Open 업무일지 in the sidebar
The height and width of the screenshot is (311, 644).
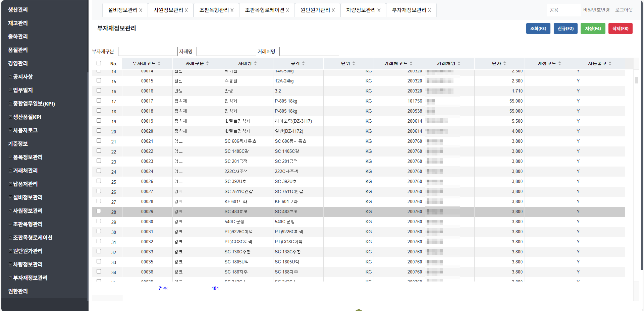[23, 90]
